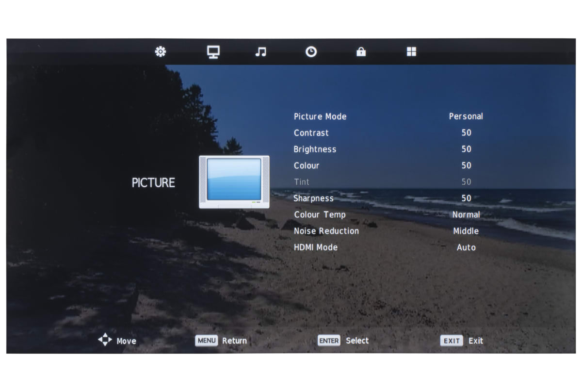582x392 pixels.
Task: Change Noise Reduction value Middle
Action: 466,231
